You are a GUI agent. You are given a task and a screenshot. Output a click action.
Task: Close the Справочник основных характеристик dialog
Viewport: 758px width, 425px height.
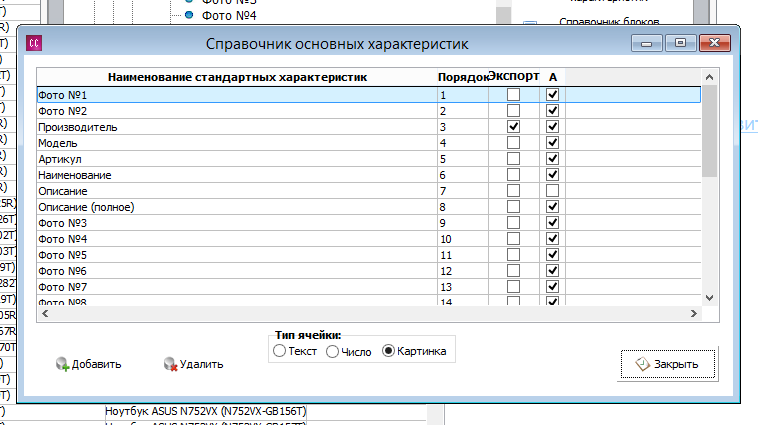pos(714,43)
